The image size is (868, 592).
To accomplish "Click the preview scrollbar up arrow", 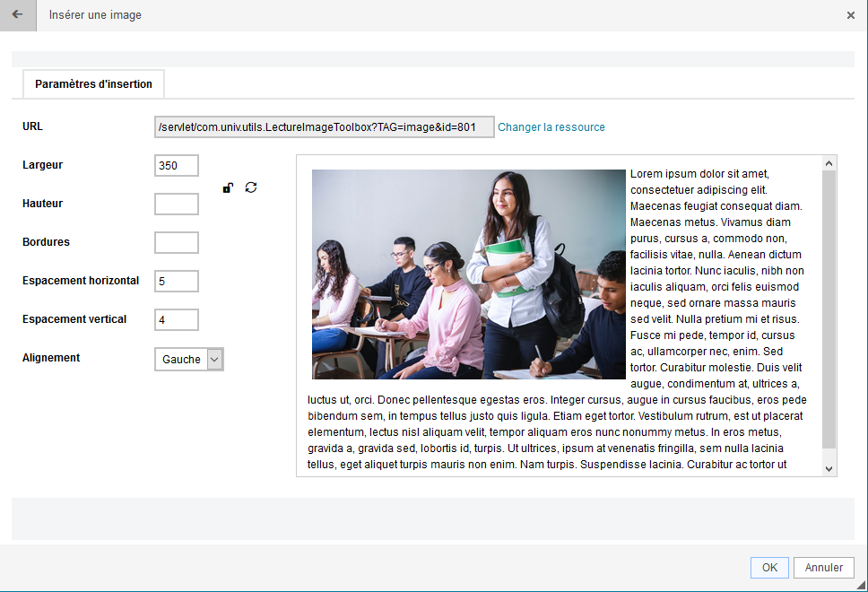I will pyautogui.click(x=829, y=163).
